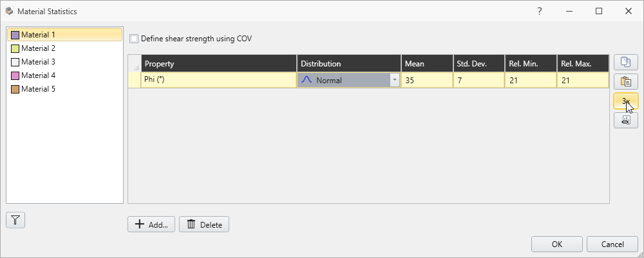Click the Add... button
Screen dimensions: 644x258
pos(151,224)
